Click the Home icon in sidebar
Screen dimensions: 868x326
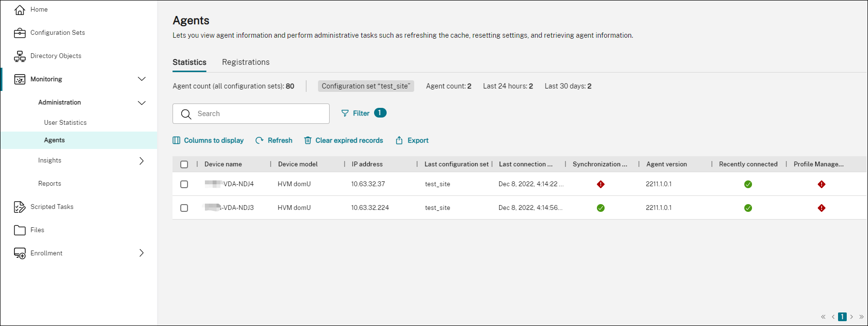pyautogui.click(x=20, y=10)
